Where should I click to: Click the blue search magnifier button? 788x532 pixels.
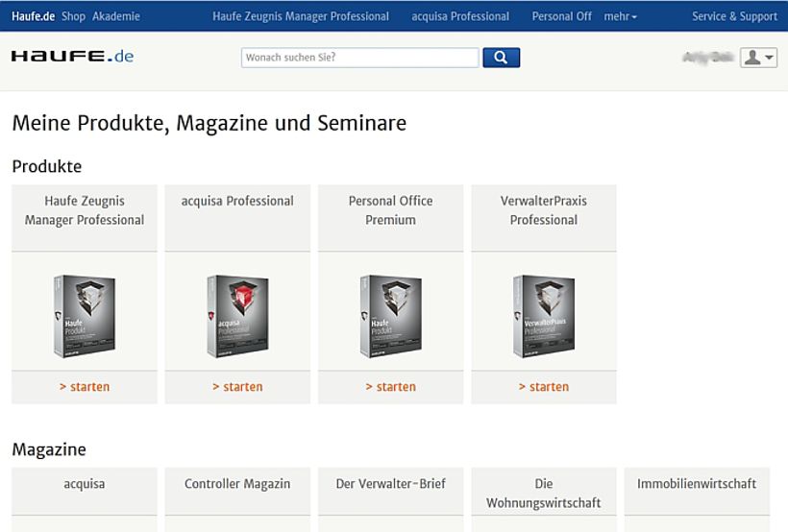point(501,58)
